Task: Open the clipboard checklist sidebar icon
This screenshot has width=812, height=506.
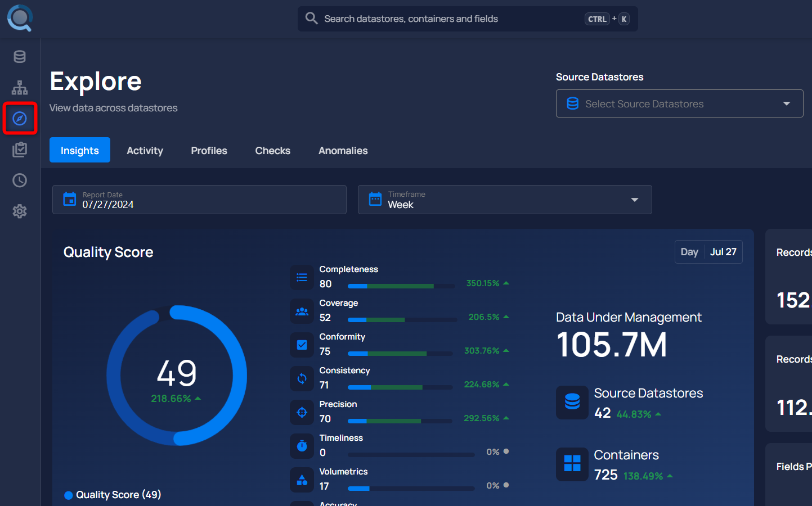Action: (x=20, y=150)
